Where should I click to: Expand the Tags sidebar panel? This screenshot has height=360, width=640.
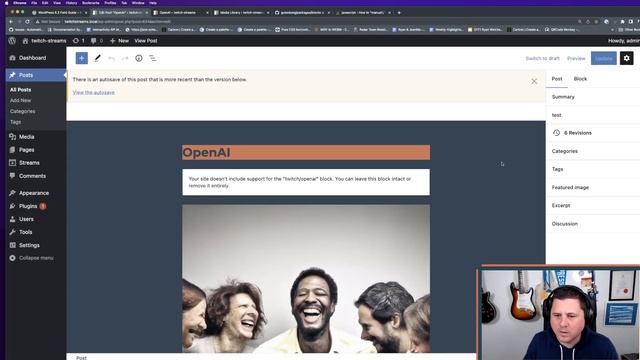(x=593, y=169)
